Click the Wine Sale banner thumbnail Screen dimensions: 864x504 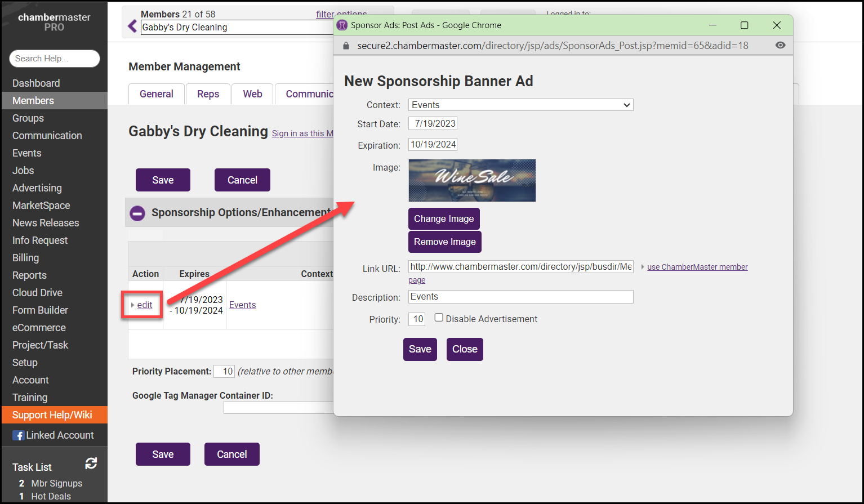(472, 180)
